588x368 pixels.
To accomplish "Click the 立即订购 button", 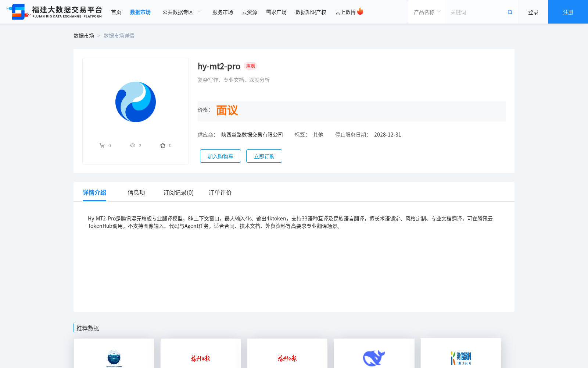I will (264, 156).
